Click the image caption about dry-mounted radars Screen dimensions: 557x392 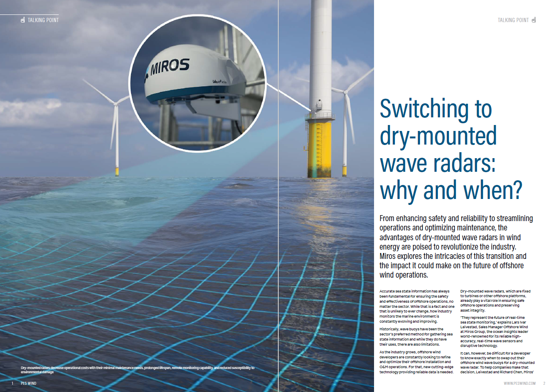137,369
